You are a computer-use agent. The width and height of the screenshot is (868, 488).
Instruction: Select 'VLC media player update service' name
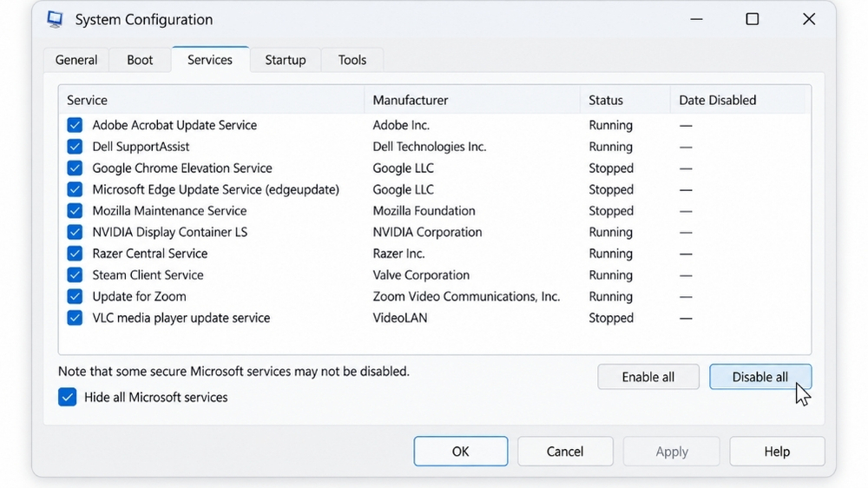(181, 318)
